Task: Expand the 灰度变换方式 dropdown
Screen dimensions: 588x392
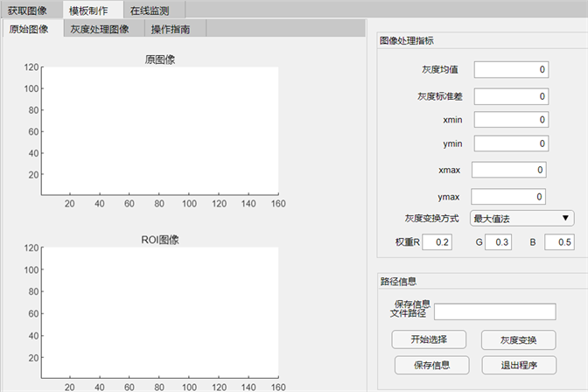Action: 522,218
